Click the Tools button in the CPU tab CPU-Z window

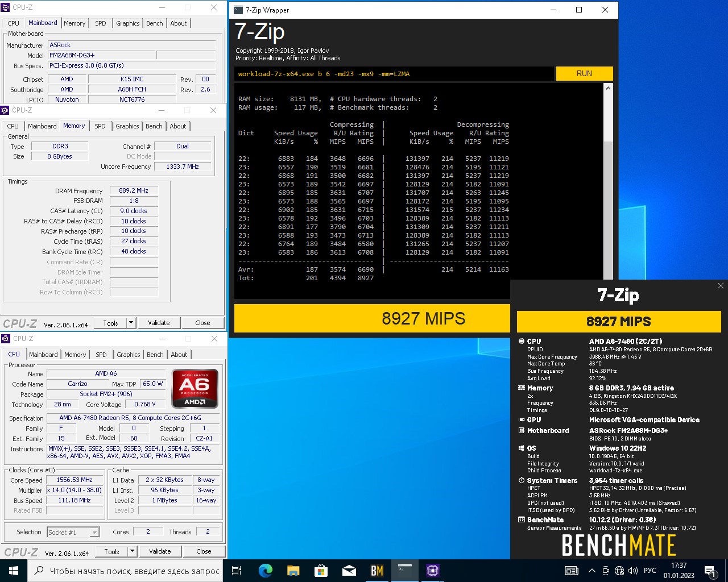pyautogui.click(x=111, y=551)
